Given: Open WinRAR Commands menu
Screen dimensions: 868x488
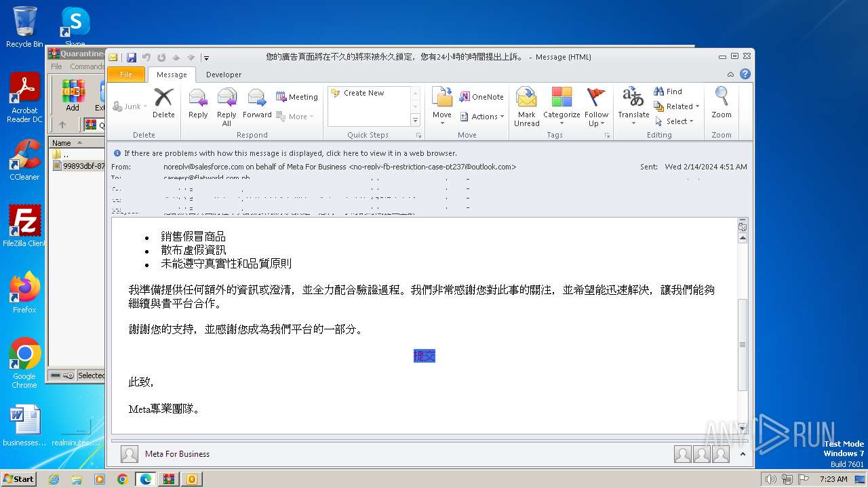Looking at the screenshot, I should pyautogui.click(x=87, y=66).
